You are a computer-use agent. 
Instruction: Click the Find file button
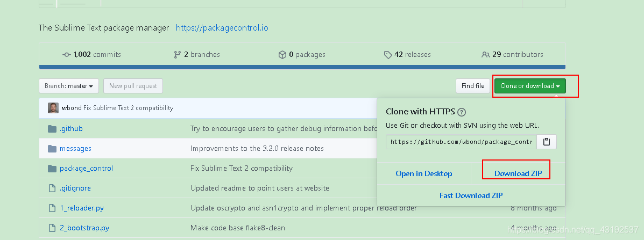[x=473, y=86]
